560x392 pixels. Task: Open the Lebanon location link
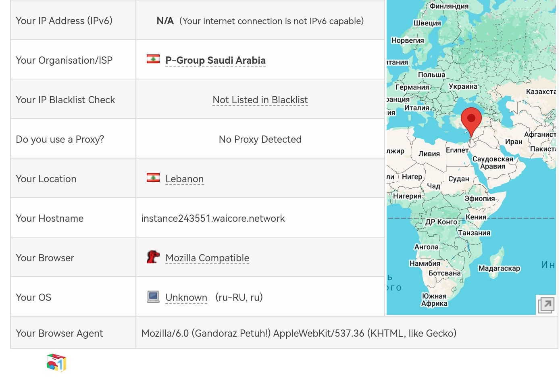pyautogui.click(x=184, y=179)
